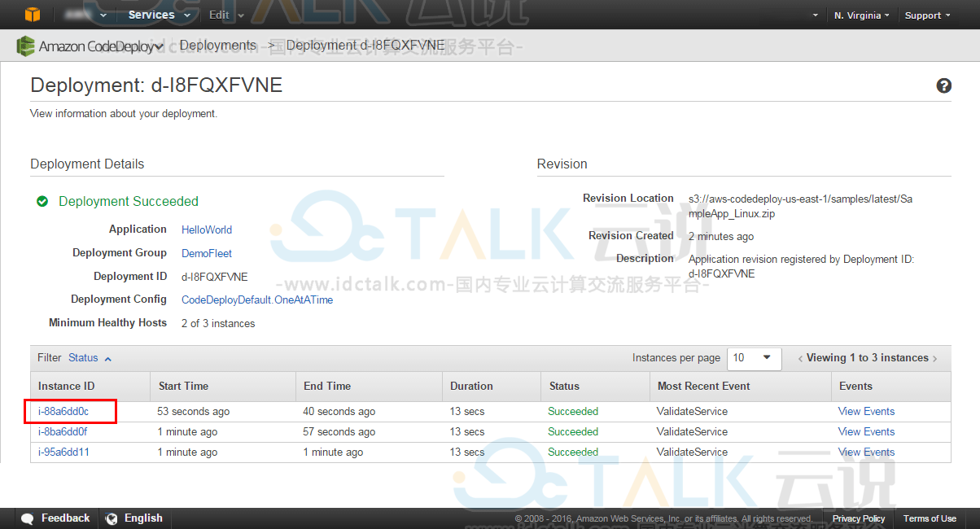Click the '2 minutes ago' revision created value
980x529 pixels.
[721, 237]
